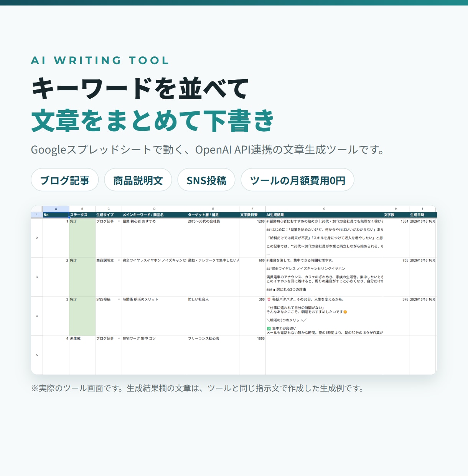Image resolution: width=468 pixels, height=476 pixels.
Task: Click the ブログ記事 pill tag above the sheet
Action: (65, 180)
